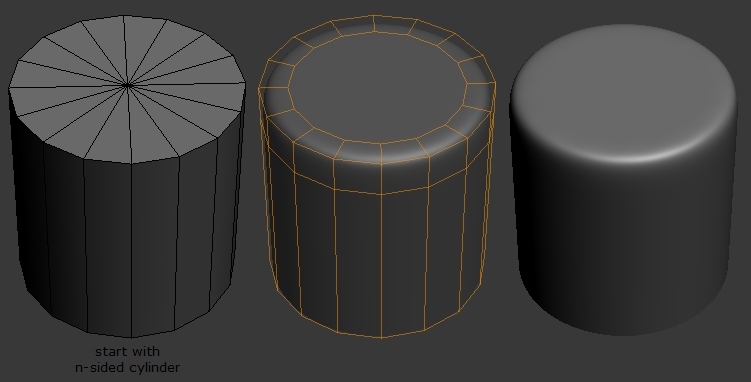Click the 'start with n-sided cylinder' caption
This screenshot has height=382, width=751.
[x=127, y=360]
